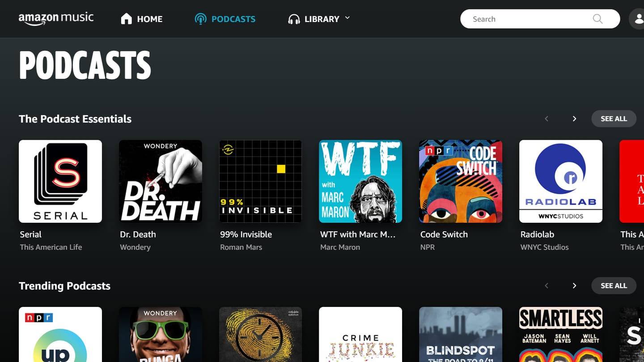The height and width of the screenshot is (362, 644).
Task: Click the Serial title link
Action: (30, 234)
